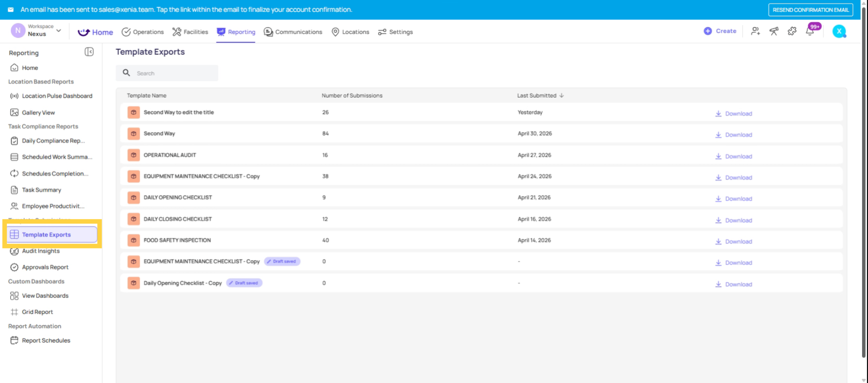Download DAILY CLOSING CHECKLIST export
The height and width of the screenshot is (383, 868).
coord(734,220)
